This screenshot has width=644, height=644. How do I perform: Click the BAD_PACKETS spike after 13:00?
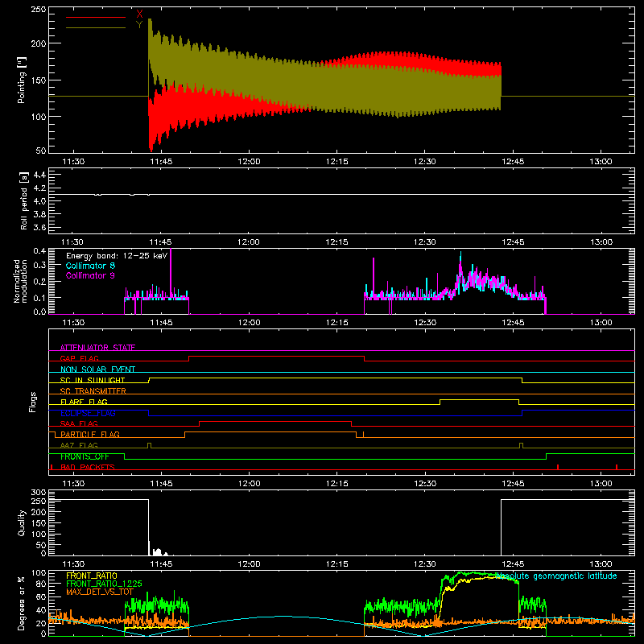tap(617, 467)
